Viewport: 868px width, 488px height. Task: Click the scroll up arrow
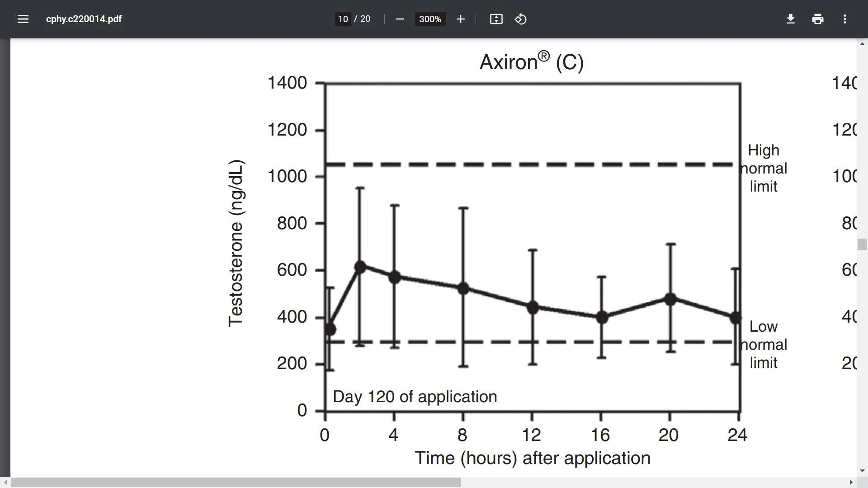pos(862,44)
